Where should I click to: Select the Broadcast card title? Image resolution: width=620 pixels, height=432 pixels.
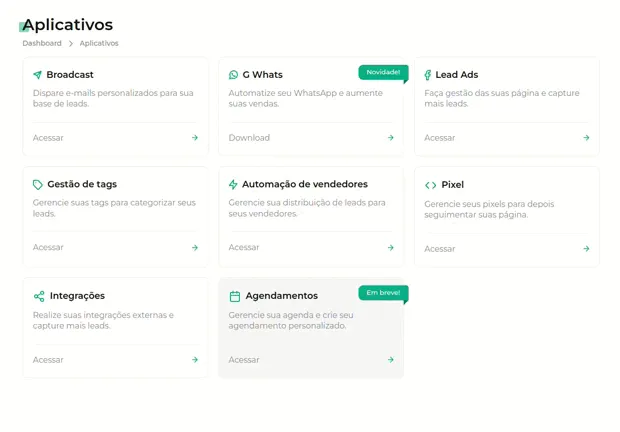(x=70, y=75)
